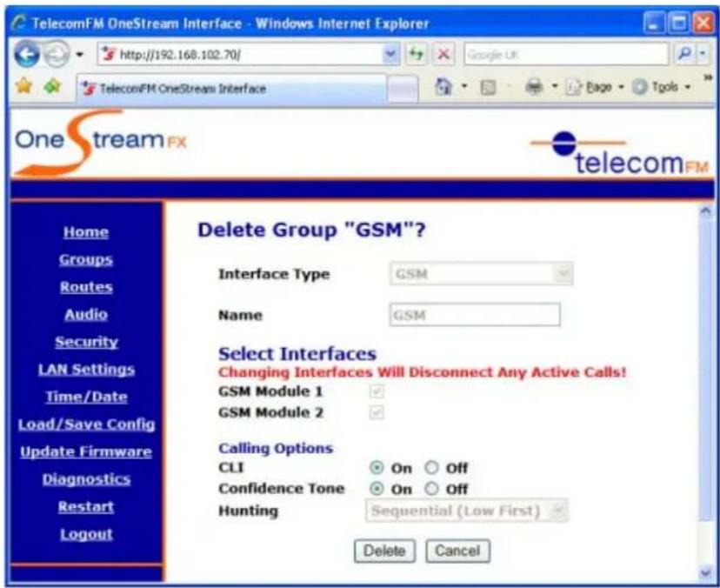
Task: Toggle the GSM Module 1 checkbox
Action: [x=377, y=391]
